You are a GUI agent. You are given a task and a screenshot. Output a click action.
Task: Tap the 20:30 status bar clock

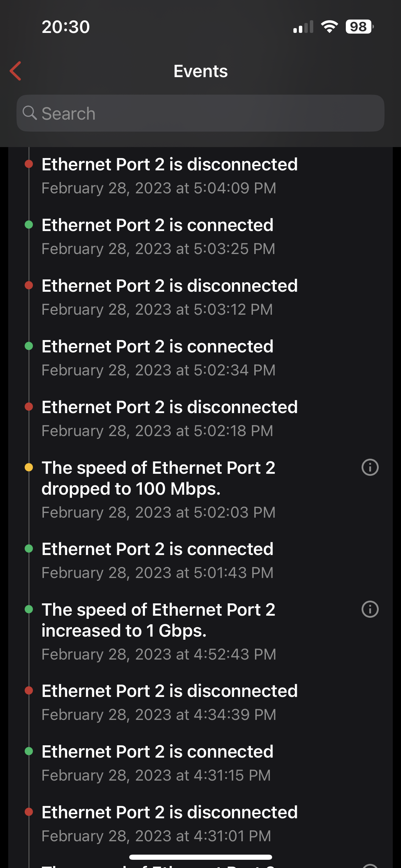66,27
